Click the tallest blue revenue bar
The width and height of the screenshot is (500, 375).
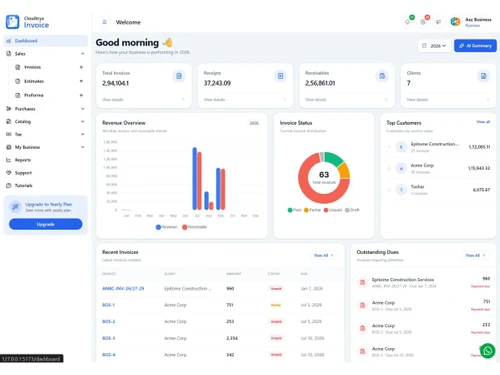point(195,178)
